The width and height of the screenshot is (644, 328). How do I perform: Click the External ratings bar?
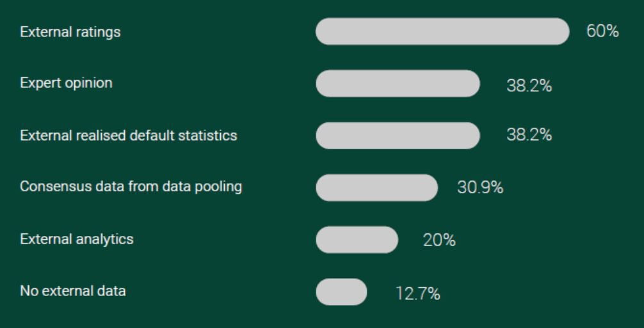pos(442,31)
